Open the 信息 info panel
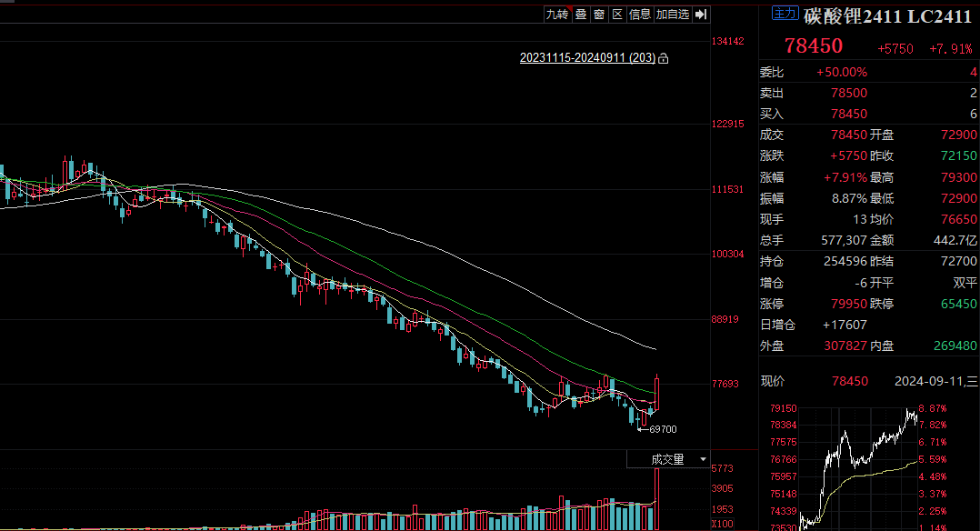 (x=640, y=14)
